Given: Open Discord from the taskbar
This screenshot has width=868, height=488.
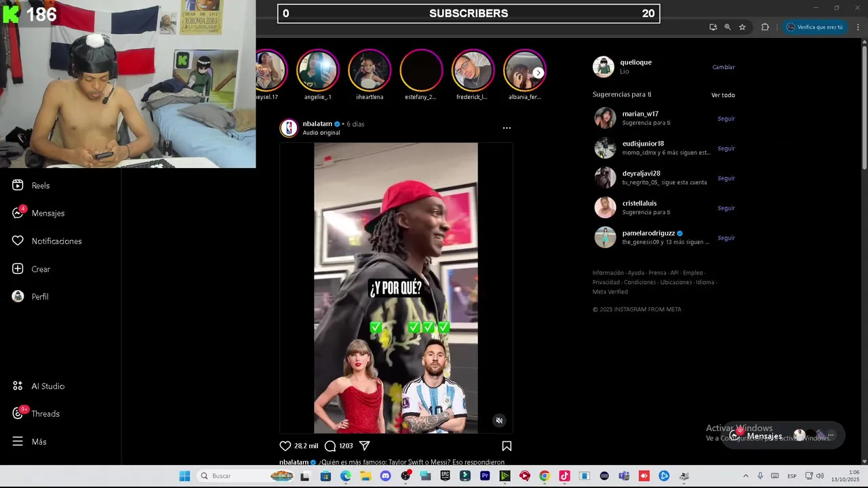Looking at the screenshot, I should tap(385, 476).
